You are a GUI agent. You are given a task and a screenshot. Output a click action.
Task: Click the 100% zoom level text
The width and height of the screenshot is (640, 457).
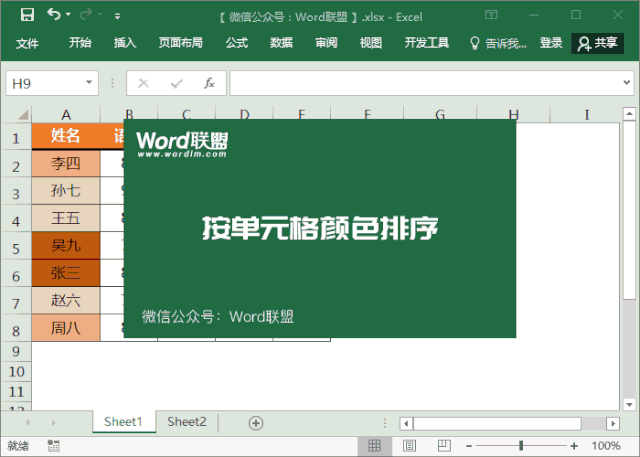tap(606, 446)
